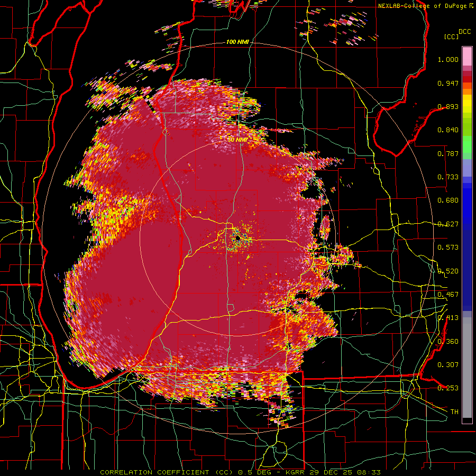Pick the 0.840 legend value

tap(448, 130)
